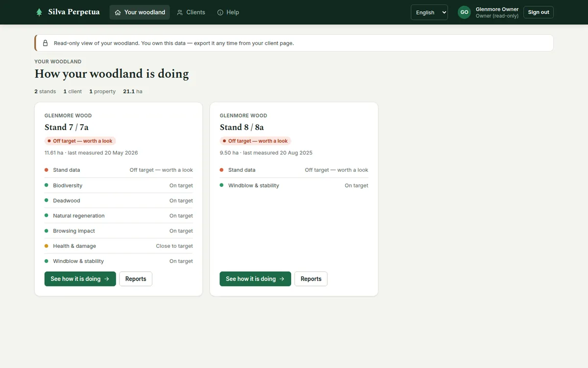Click the Glenmore Owner account name
Viewport: 588px width, 368px height.
497,9
